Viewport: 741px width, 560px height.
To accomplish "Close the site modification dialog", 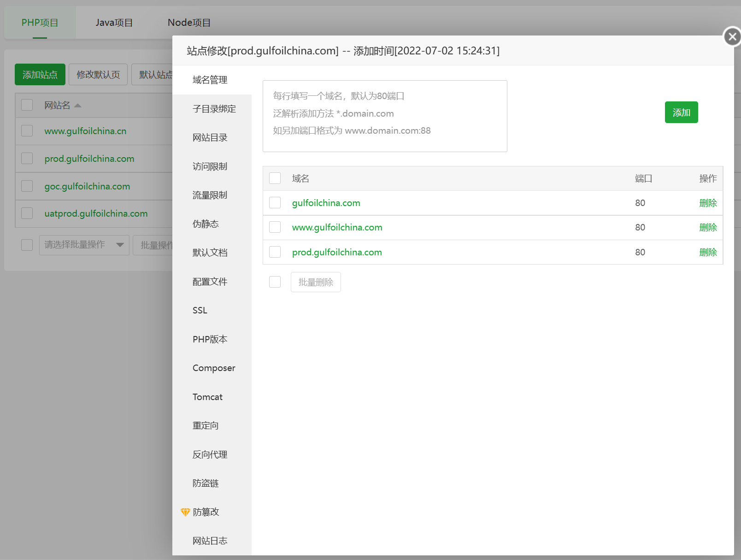I will tap(732, 36).
